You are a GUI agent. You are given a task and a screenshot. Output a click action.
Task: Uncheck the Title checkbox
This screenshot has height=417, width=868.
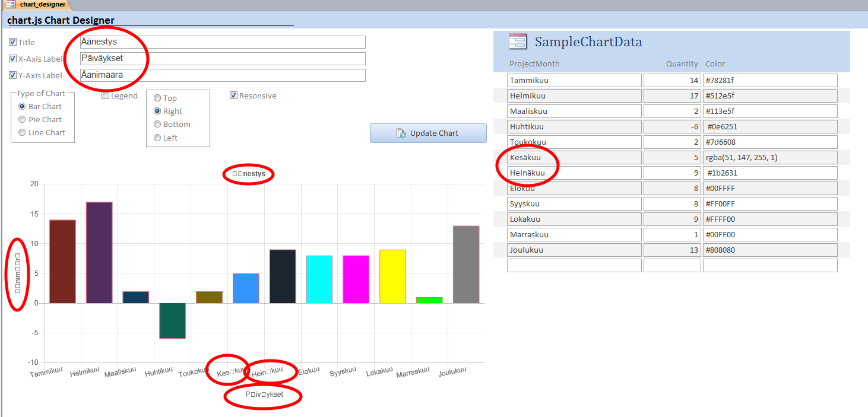click(x=12, y=42)
